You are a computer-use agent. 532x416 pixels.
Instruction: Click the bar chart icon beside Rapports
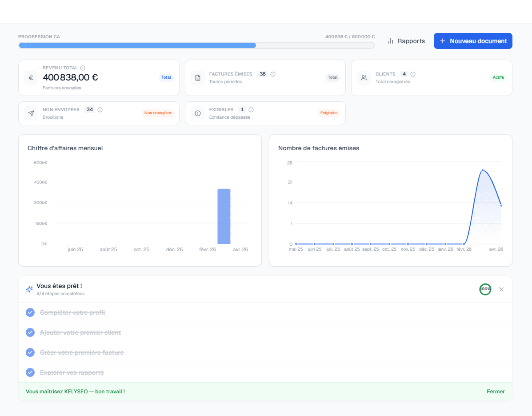(x=390, y=40)
